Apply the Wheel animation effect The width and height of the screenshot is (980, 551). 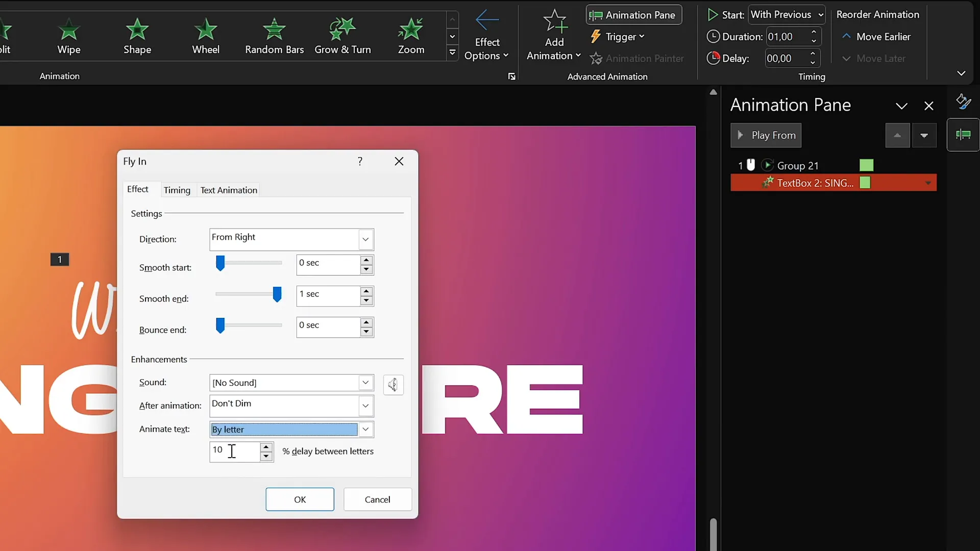[206, 36]
